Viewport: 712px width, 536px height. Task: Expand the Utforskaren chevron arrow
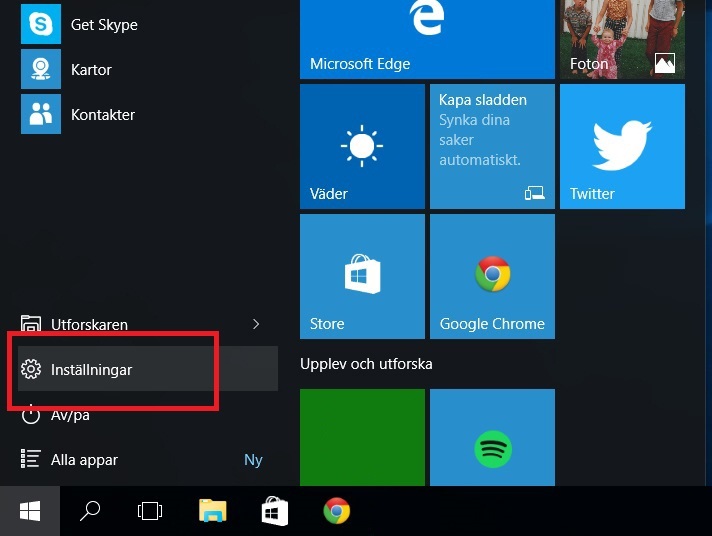coord(256,324)
